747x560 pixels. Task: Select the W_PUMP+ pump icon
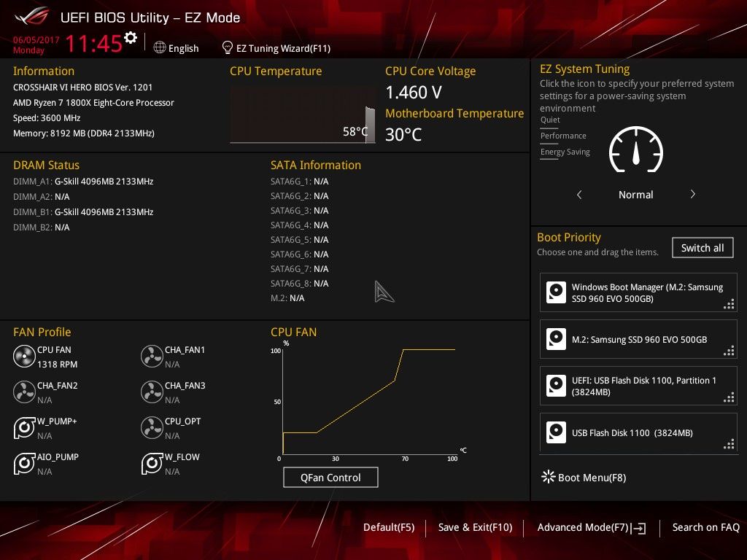tap(24, 427)
